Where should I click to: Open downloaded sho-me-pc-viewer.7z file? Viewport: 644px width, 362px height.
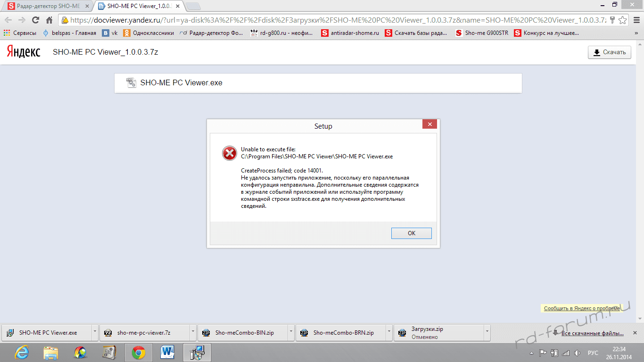pos(144,333)
